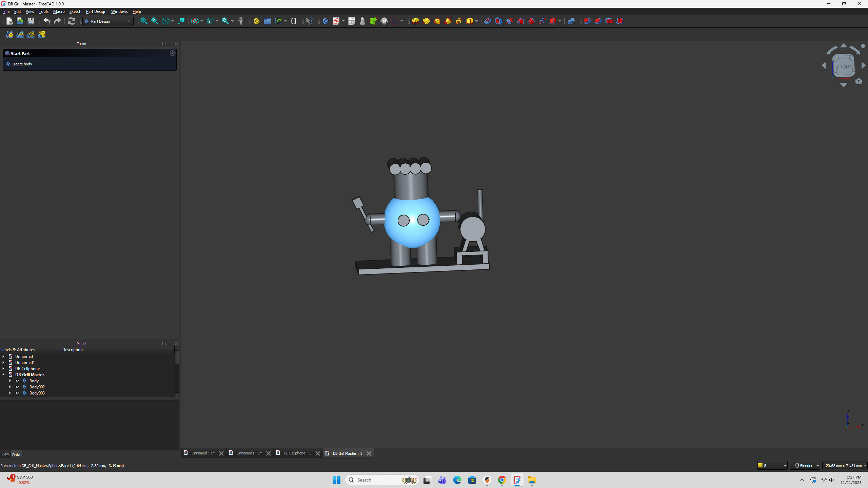This screenshot has width=868, height=488.
Task: Apply the Fillet tool
Action: [587, 21]
